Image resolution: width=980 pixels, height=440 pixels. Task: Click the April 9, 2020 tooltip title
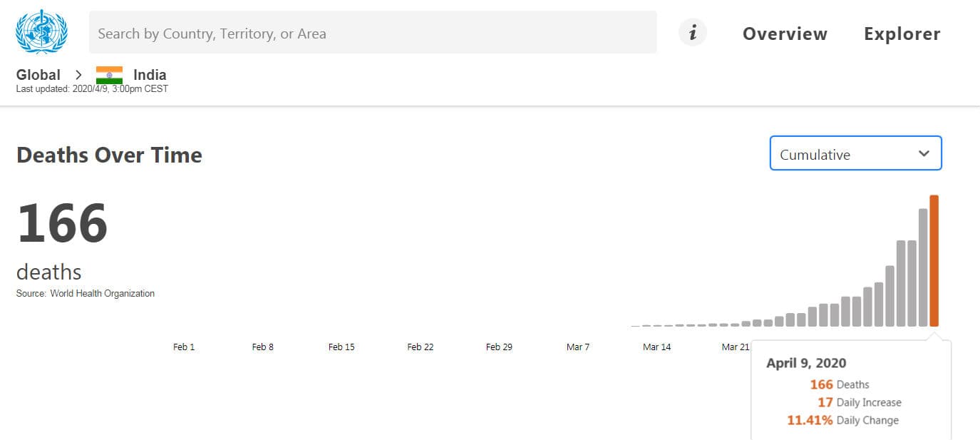coord(806,363)
